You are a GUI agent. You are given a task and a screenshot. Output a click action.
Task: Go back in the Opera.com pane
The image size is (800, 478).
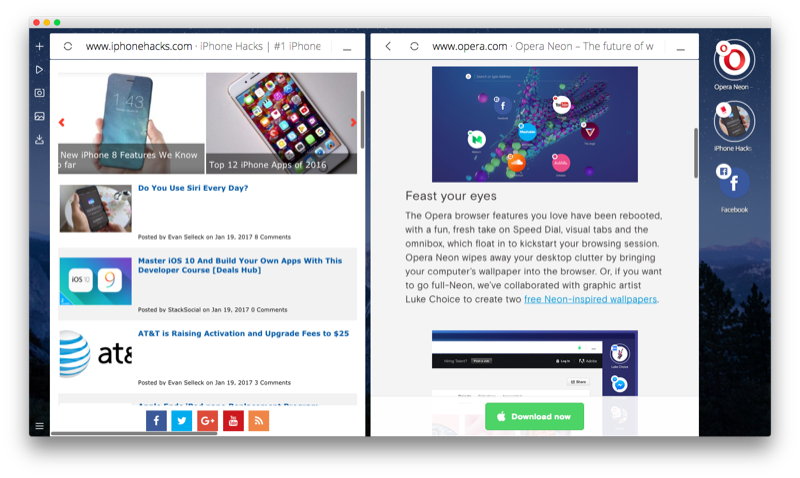pyautogui.click(x=389, y=46)
